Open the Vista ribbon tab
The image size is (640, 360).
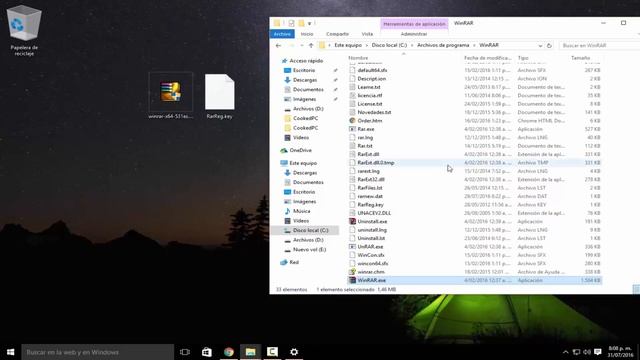[367, 34]
